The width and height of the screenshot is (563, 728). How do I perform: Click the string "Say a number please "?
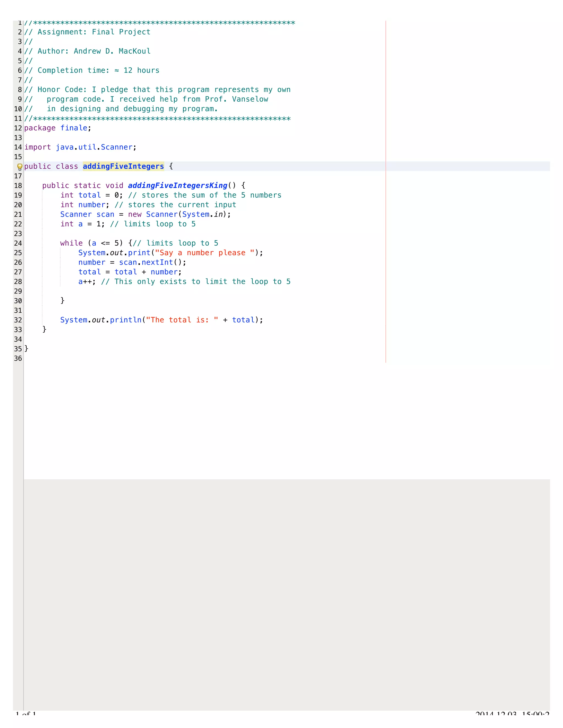[x=205, y=253]
